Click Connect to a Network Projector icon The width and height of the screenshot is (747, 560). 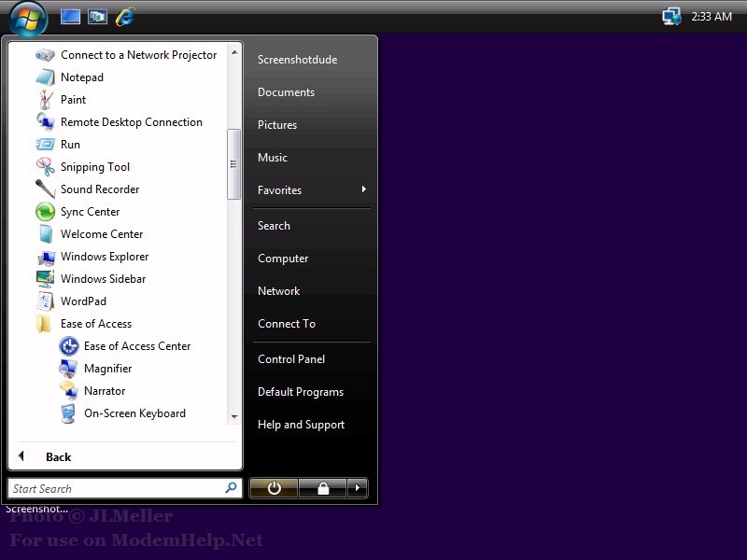(45, 55)
